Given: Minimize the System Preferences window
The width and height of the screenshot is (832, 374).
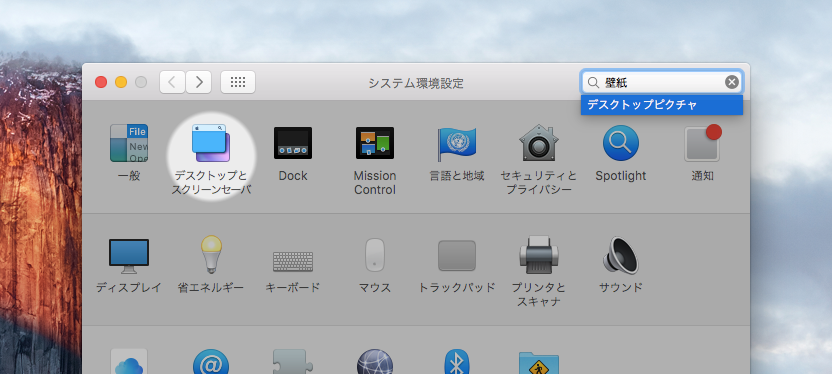Looking at the screenshot, I should pos(121,82).
